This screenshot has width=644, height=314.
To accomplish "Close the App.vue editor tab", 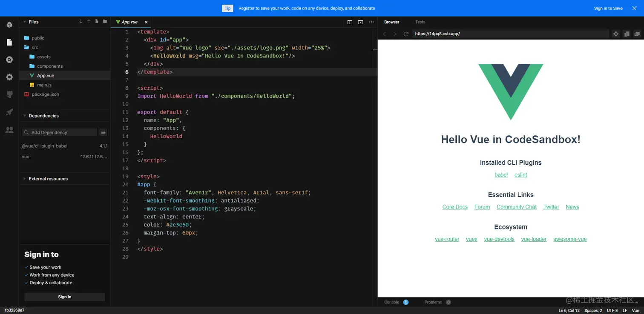I will (146, 22).
